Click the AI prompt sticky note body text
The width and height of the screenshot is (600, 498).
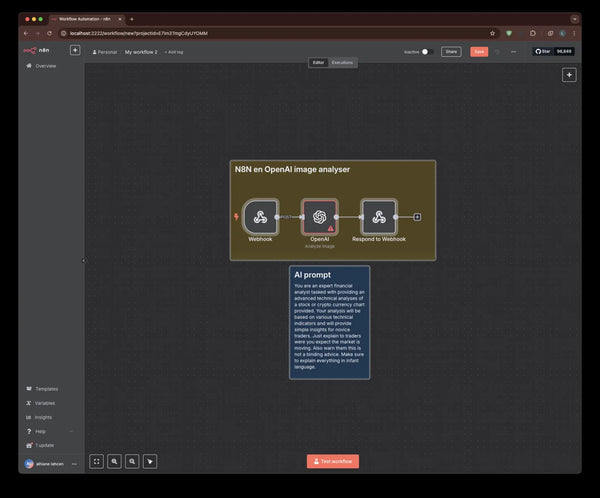coord(329,326)
